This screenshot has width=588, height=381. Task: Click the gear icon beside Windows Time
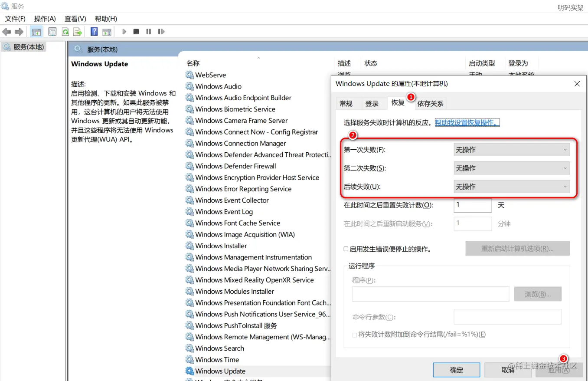(x=189, y=360)
